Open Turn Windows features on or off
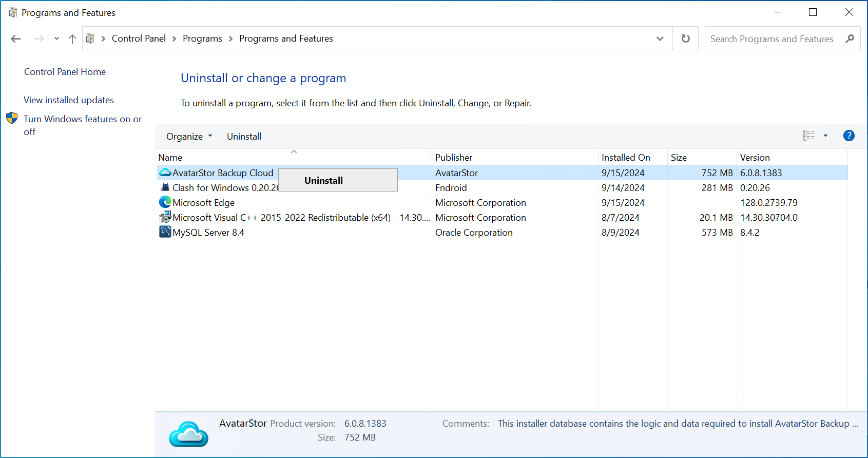 pos(82,125)
